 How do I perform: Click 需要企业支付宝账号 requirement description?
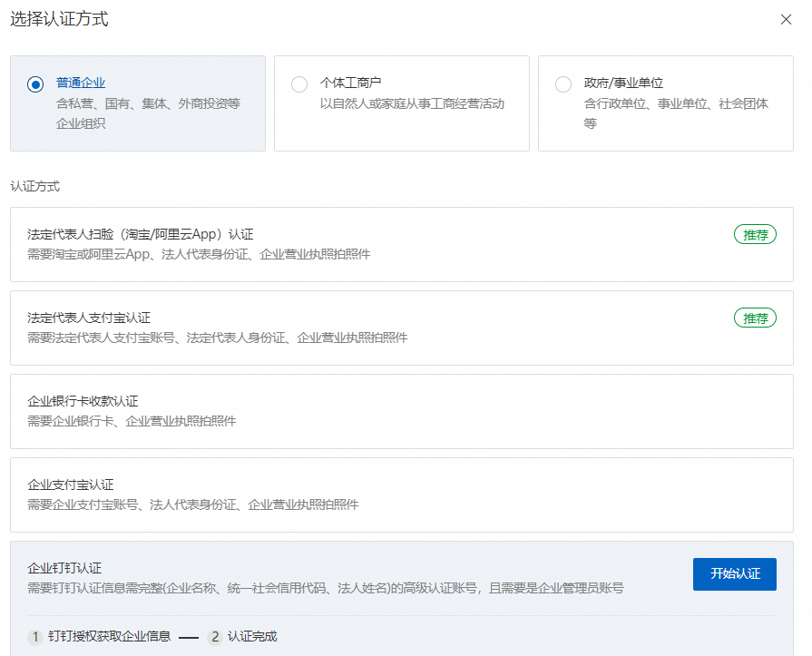pos(193,504)
